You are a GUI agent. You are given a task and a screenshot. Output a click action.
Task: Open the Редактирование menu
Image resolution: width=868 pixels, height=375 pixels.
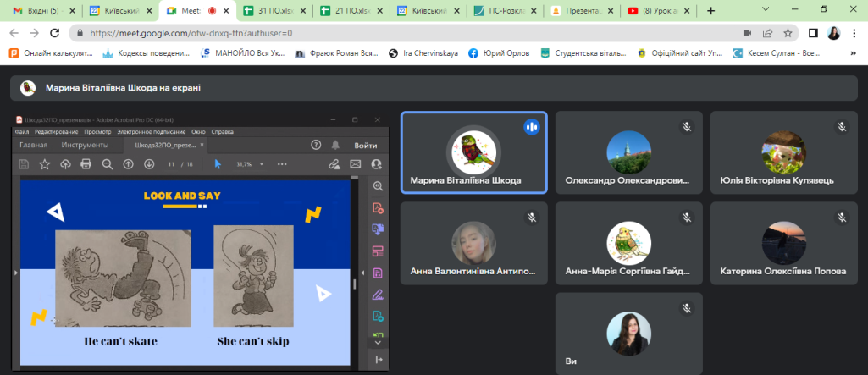click(57, 132)
